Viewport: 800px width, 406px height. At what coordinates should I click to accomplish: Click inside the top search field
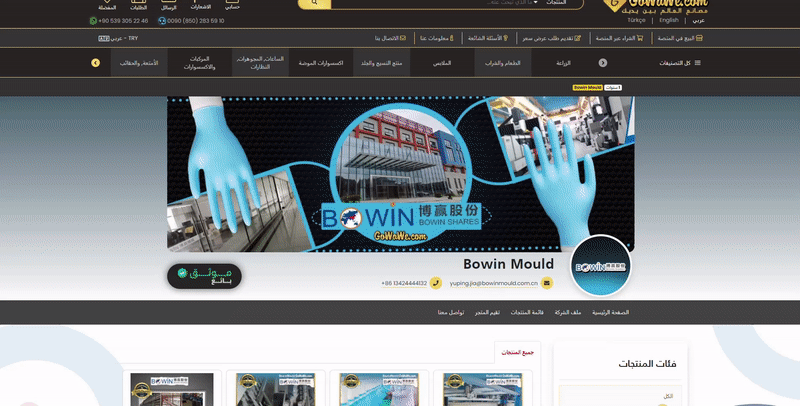click(434, 3)
